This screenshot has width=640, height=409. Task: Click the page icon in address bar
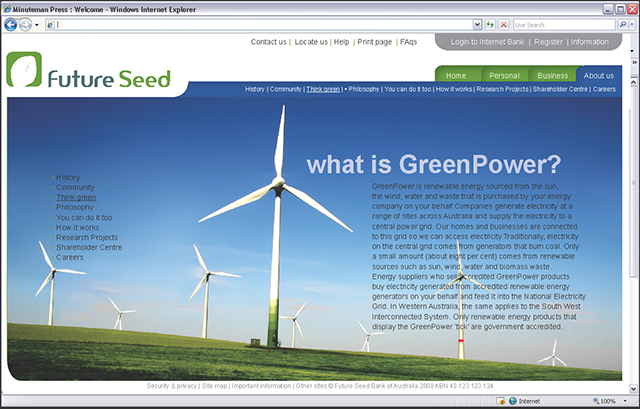point(50,25)
